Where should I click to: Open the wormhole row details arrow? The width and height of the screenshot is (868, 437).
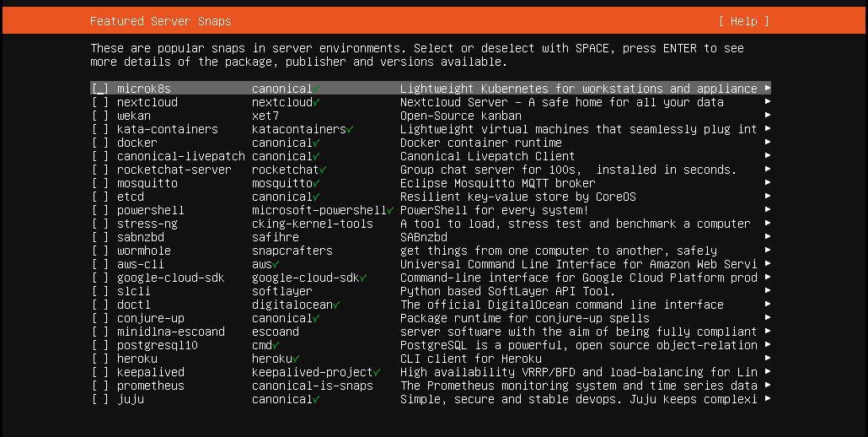pyautogui.click(x=767, y=251)
